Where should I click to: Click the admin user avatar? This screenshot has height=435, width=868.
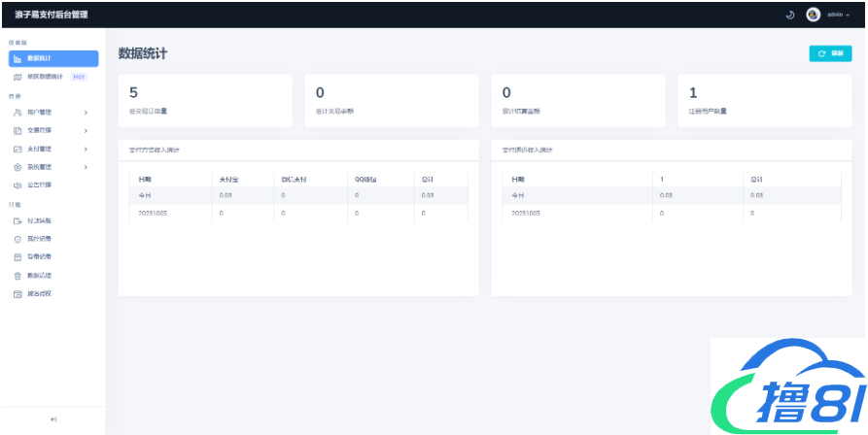pyautogui.click(x=814, y=15)
